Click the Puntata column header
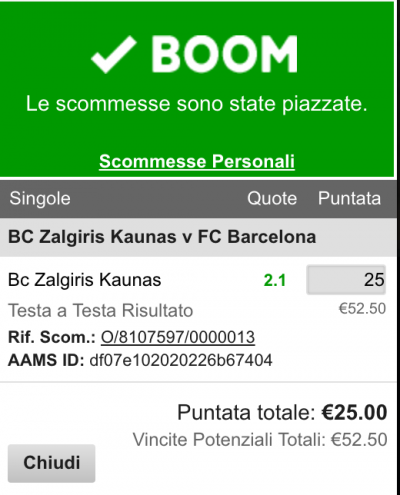 click(349, 198)
